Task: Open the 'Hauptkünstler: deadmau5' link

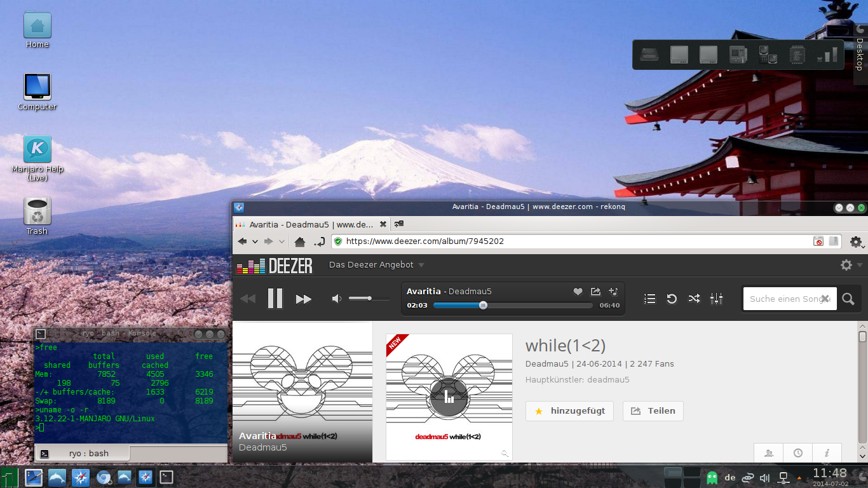Action: [x=578, y=379]
